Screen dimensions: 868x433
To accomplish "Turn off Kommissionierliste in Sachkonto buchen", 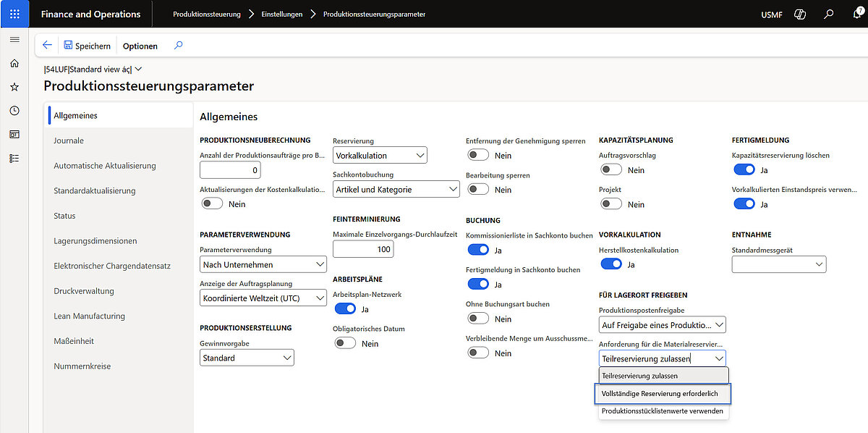I will click(477, 249).
